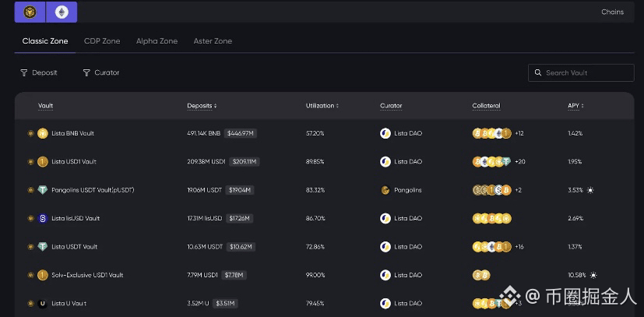The height and width of the screenshot is (317, 644).
Task: Click the sun icon beside 3.53% APY
Action: [x=590, y=190]
